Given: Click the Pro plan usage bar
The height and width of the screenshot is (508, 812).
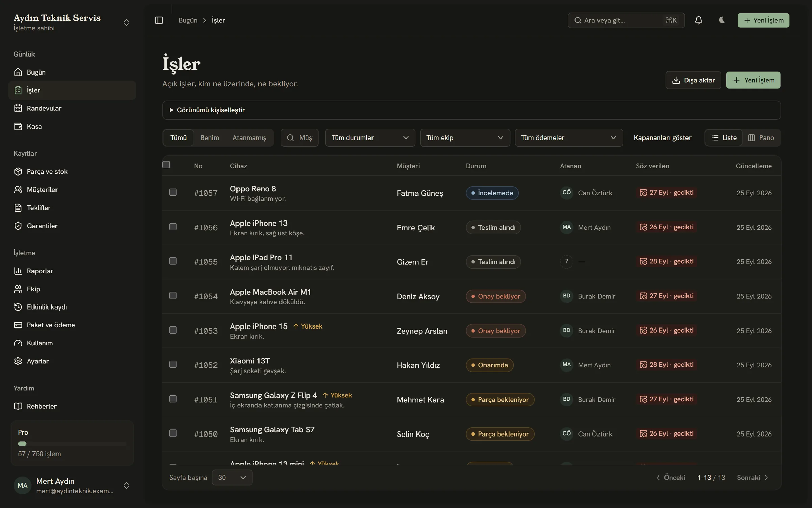Looking at the screenshot, I should 72,444.
